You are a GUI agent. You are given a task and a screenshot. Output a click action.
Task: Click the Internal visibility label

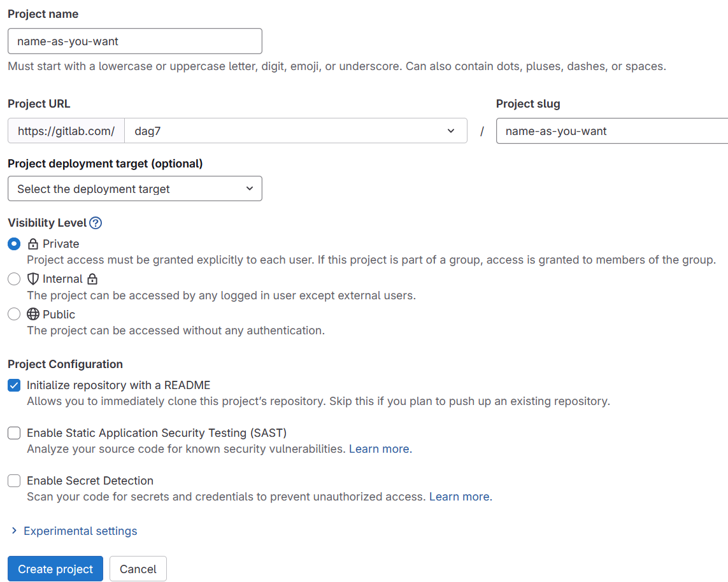click(62, 279)
